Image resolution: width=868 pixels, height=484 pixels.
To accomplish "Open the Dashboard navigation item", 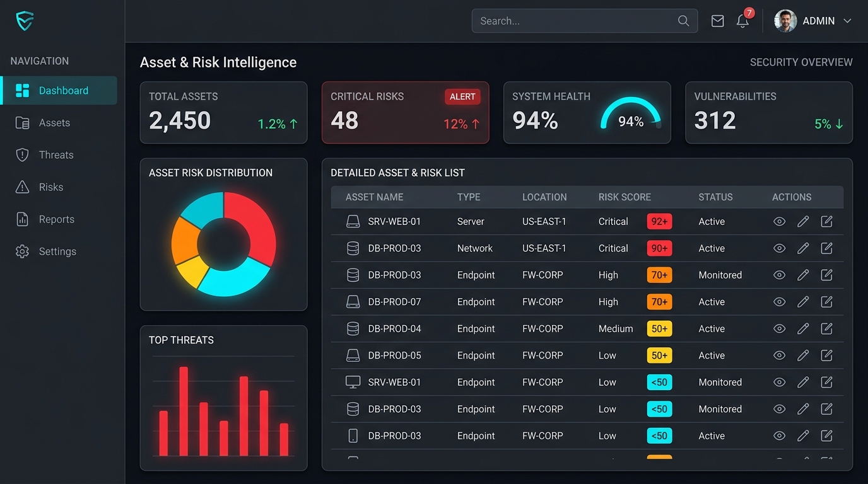I will (x=59, y=90).
